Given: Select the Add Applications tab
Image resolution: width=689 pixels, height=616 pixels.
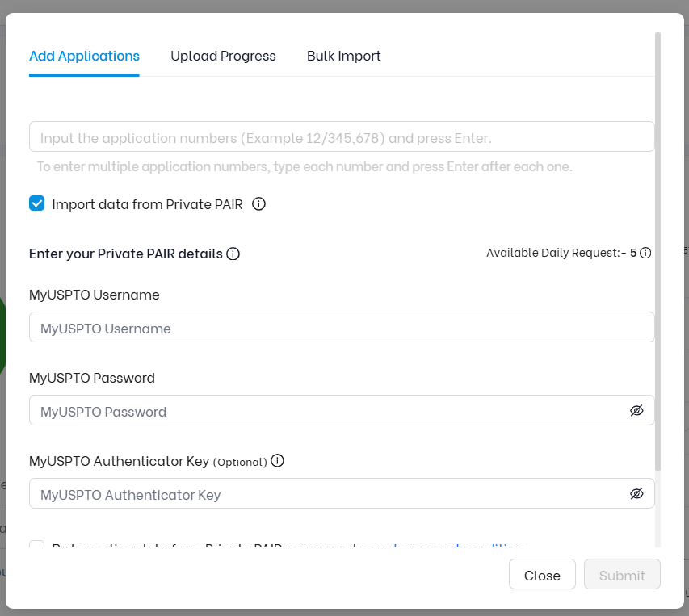Looking at the screenshot, I should pos(84,56).
